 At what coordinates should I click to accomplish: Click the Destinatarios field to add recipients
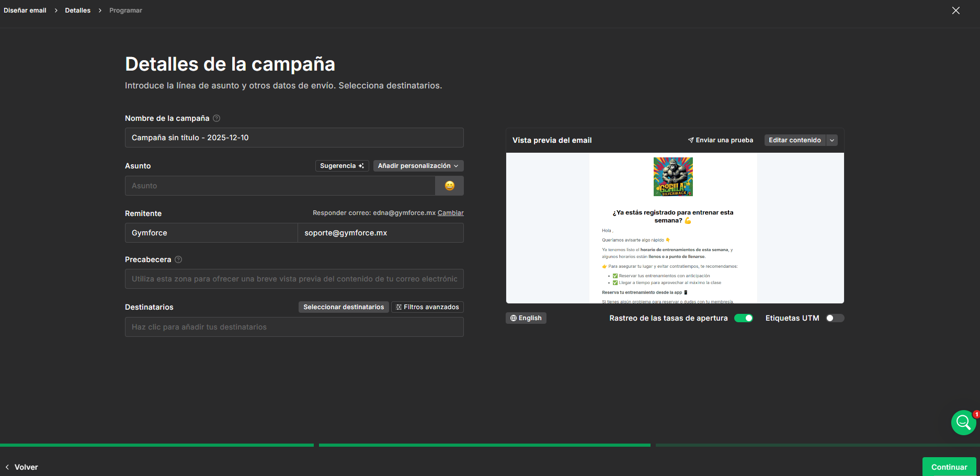click(x=294, y=326)
